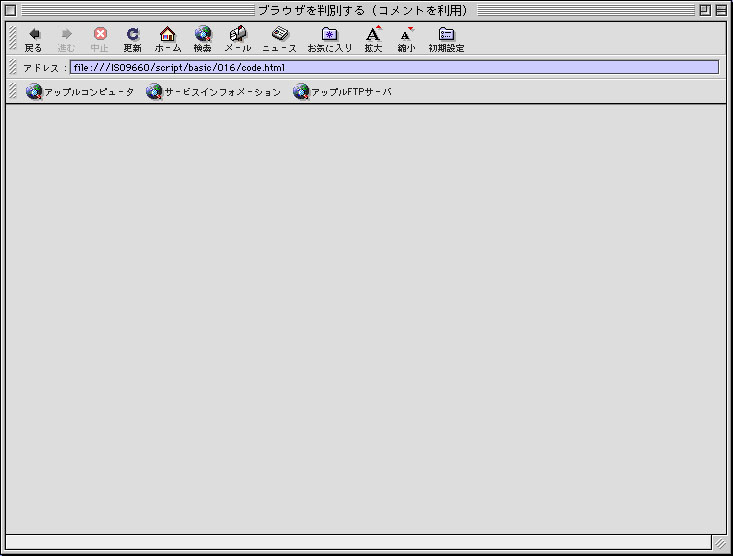Click the window close box in title bar
The image size is (733, 556).
click(10, 10)
